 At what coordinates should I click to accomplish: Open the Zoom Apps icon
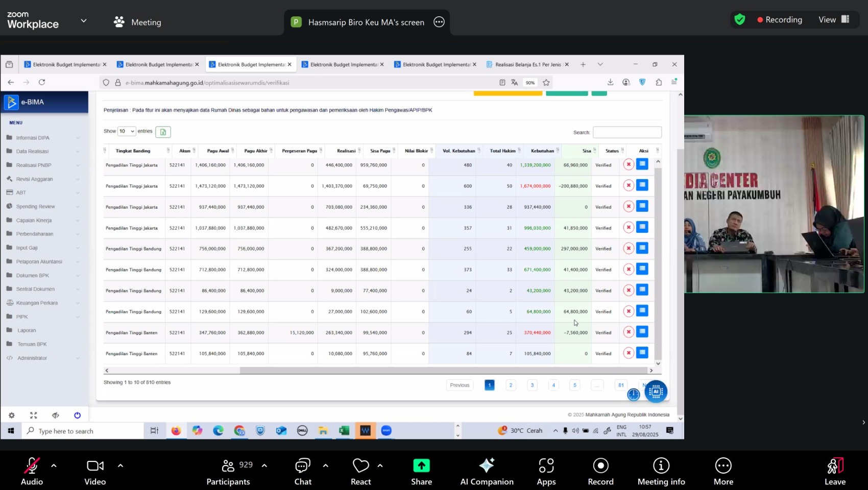click(x=546, y=465)
